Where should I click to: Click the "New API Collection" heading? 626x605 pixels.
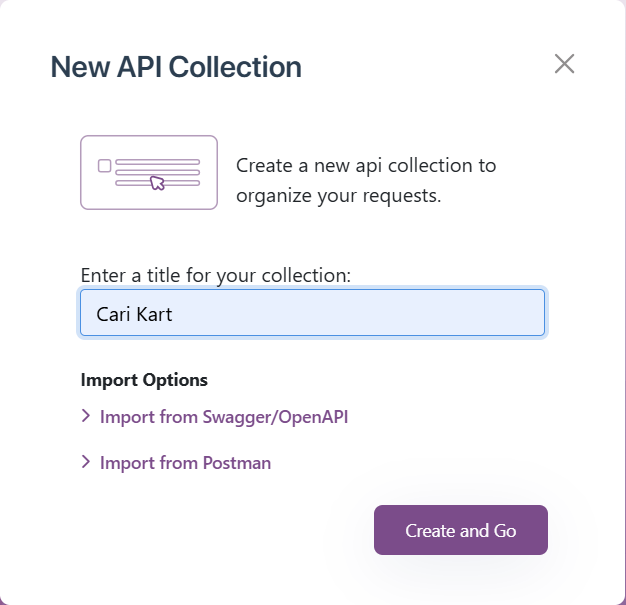tap(176, 67)
